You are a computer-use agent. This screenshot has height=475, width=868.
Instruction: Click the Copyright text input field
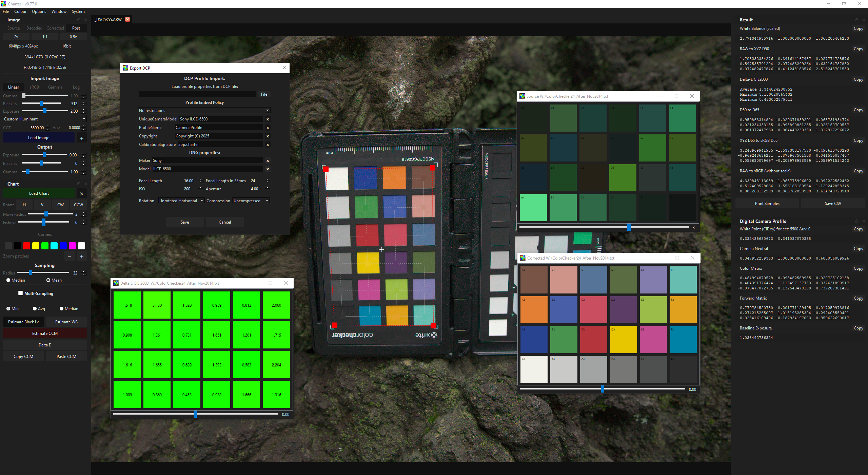pyautogui.click(x=218, y=136)
